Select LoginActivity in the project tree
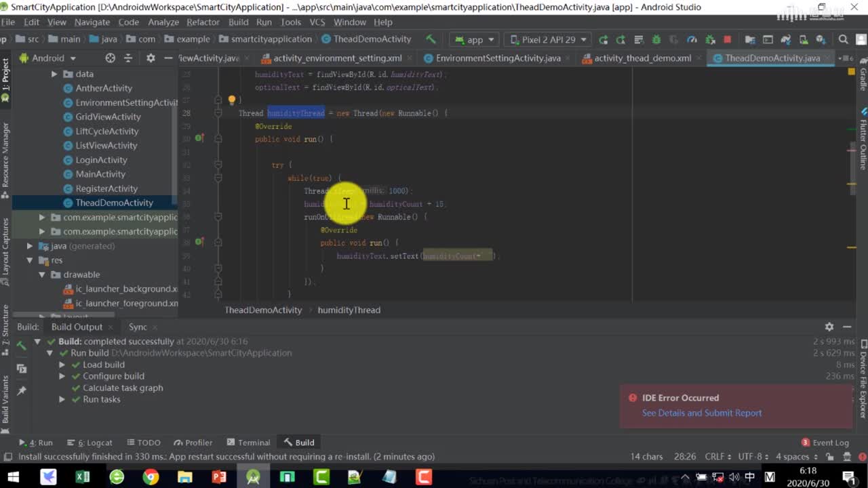The image size is (868, 488). pos(101,160)
